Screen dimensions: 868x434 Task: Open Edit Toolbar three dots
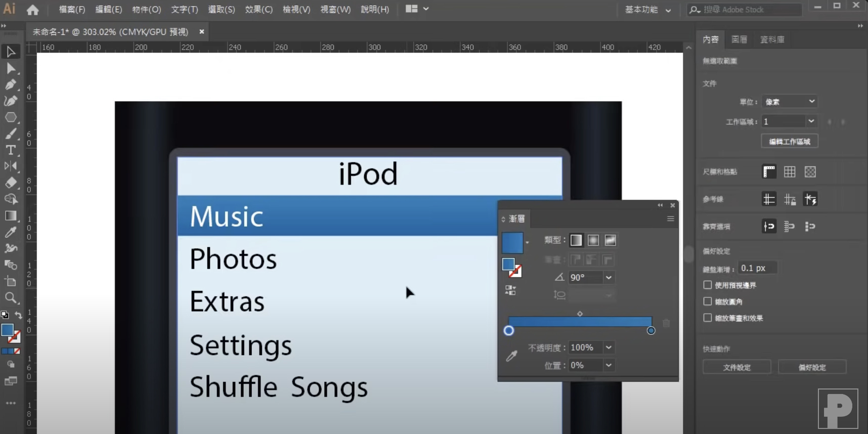tap(11, 403)
